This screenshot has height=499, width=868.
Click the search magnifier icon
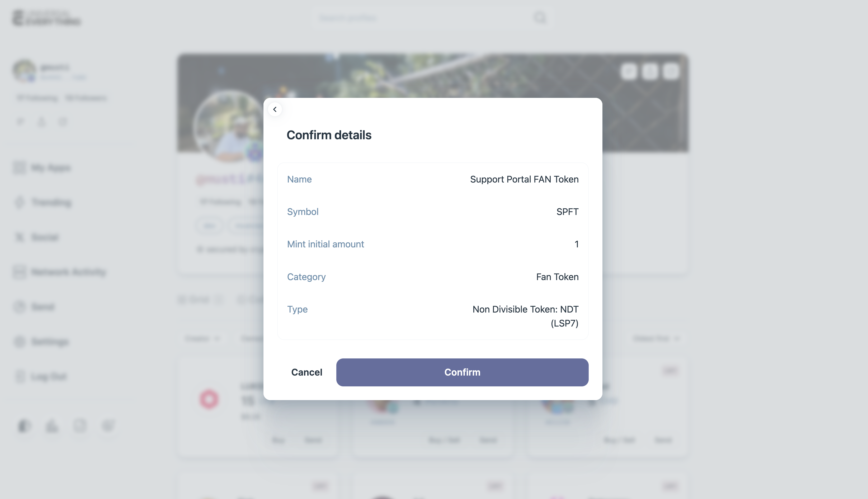tap(540, 18)
